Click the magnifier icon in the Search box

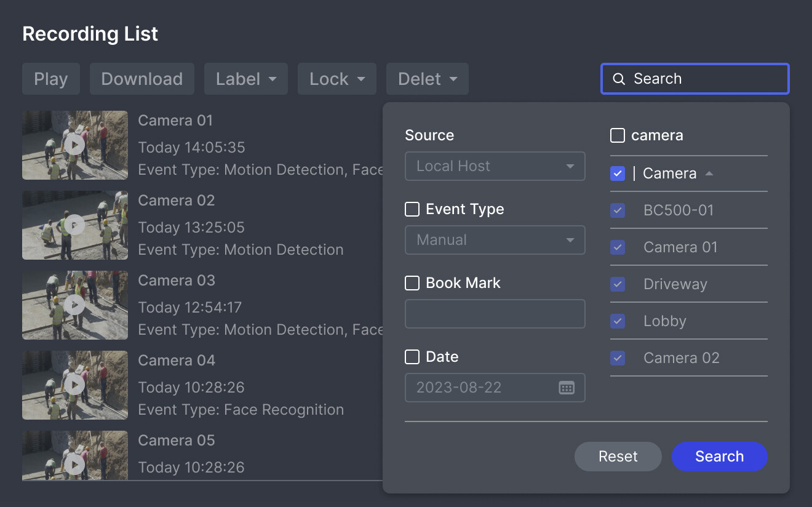pos(618,79)
